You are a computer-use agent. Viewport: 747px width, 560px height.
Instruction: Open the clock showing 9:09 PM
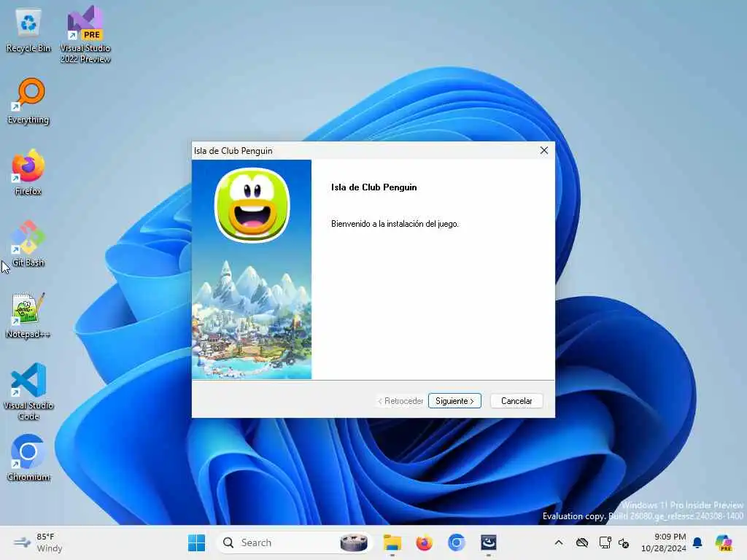[664, 542]
